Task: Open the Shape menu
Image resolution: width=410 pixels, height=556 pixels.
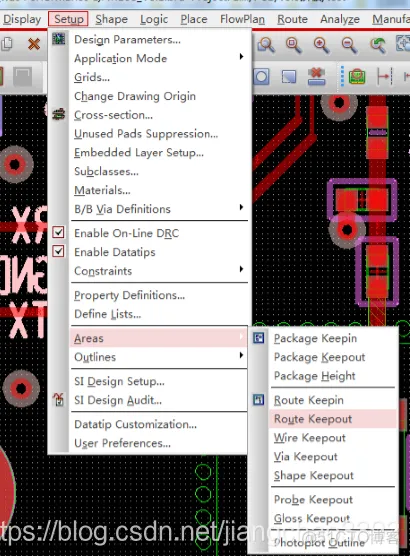Action: tap(111, 19)
